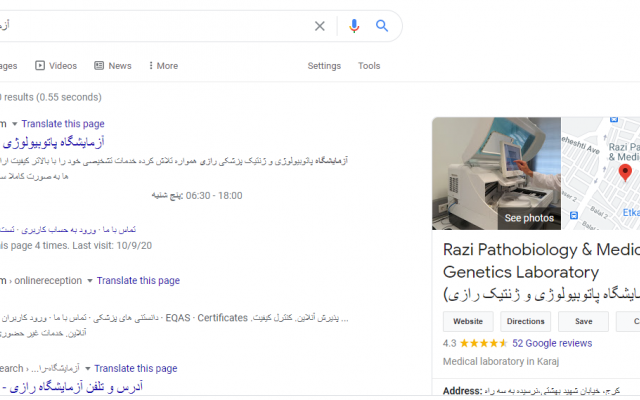Open the See photos thumbnail
Screen dimensions: 640x400
[496, 173]
